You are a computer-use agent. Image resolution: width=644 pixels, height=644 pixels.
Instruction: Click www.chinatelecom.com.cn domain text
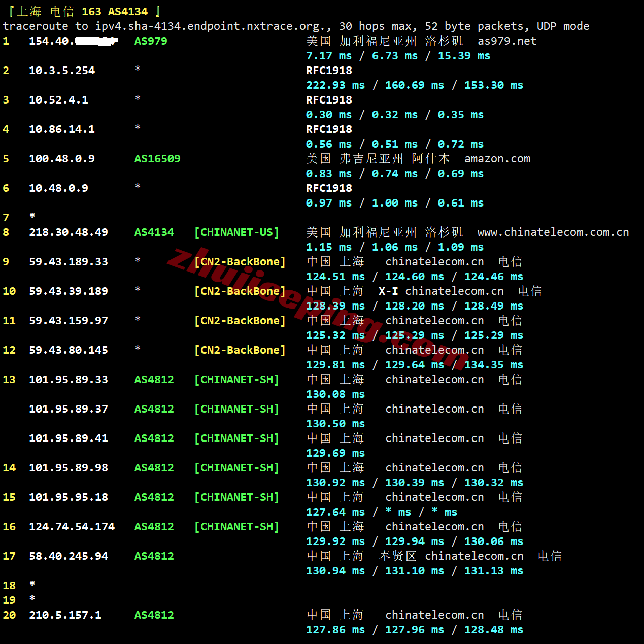click(553, 232)
